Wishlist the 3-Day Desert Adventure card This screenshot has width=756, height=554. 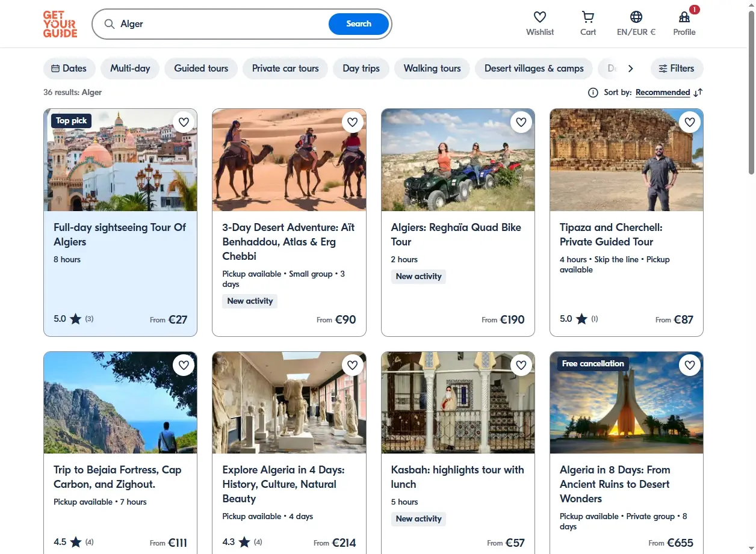click(353, 122)
